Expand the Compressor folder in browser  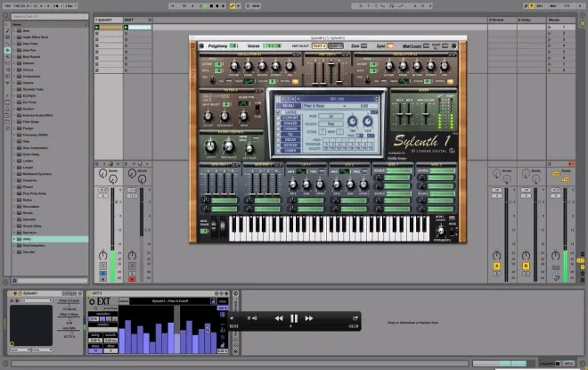click(x=14, y=76)
